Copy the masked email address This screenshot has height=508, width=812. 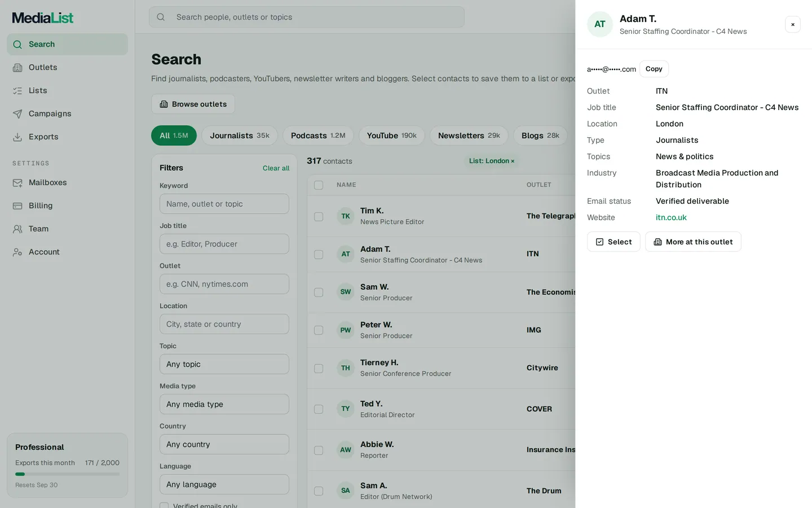pos(654,69)
